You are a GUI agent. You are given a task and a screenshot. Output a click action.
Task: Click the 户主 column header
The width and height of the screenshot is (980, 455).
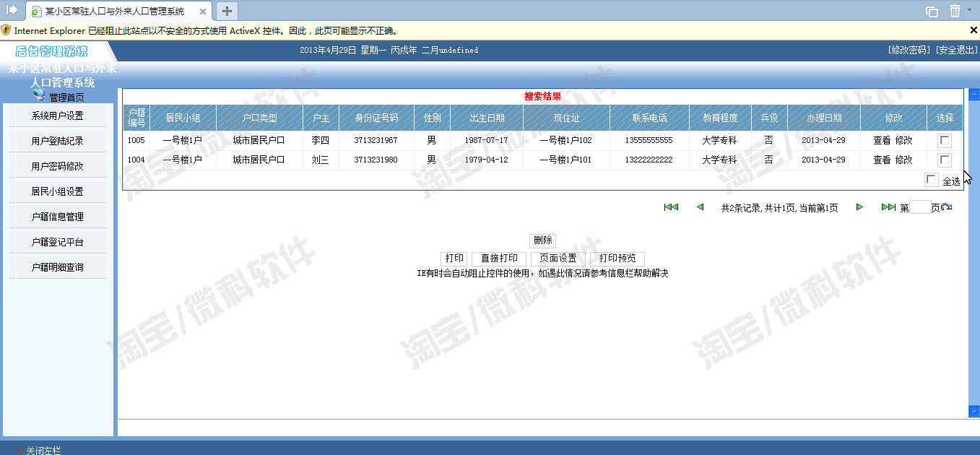321,118
